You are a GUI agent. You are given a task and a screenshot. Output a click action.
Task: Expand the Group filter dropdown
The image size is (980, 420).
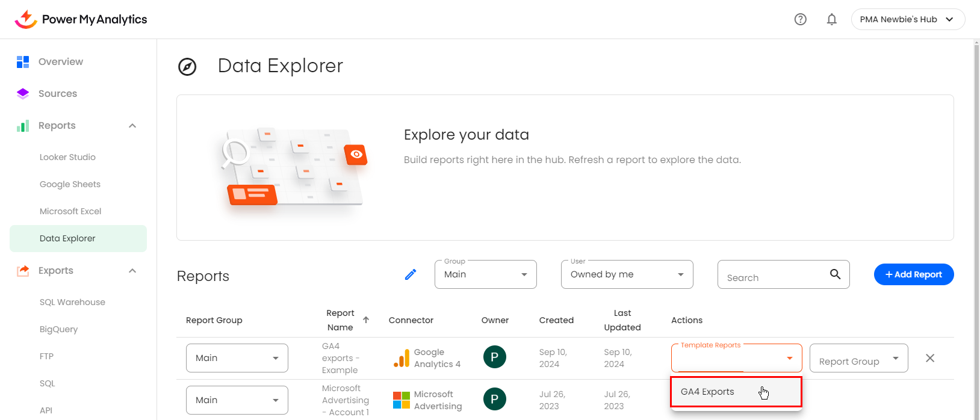pos(485,274)
